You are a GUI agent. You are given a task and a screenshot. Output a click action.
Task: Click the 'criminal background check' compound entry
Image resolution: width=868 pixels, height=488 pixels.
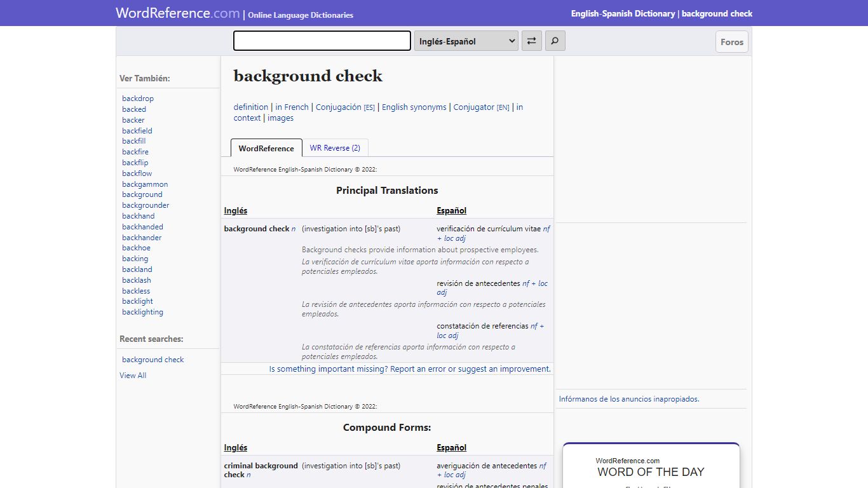(261, 470)
